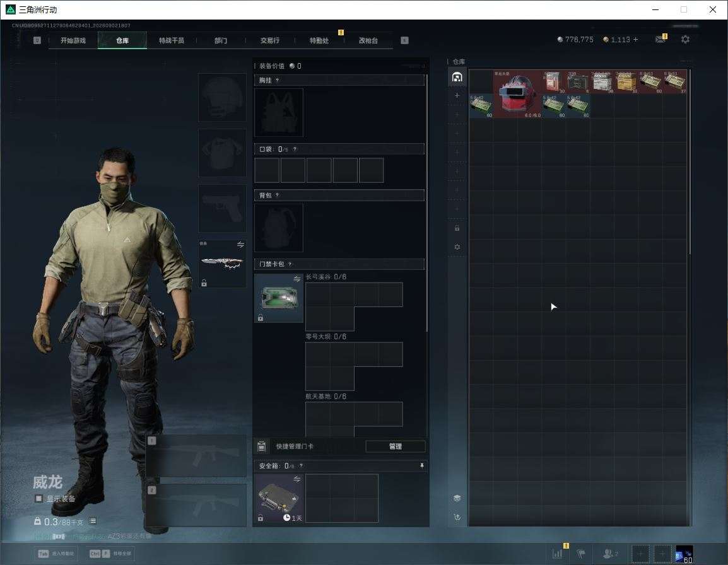Click the empty chest rig slot

pos(279,112)
